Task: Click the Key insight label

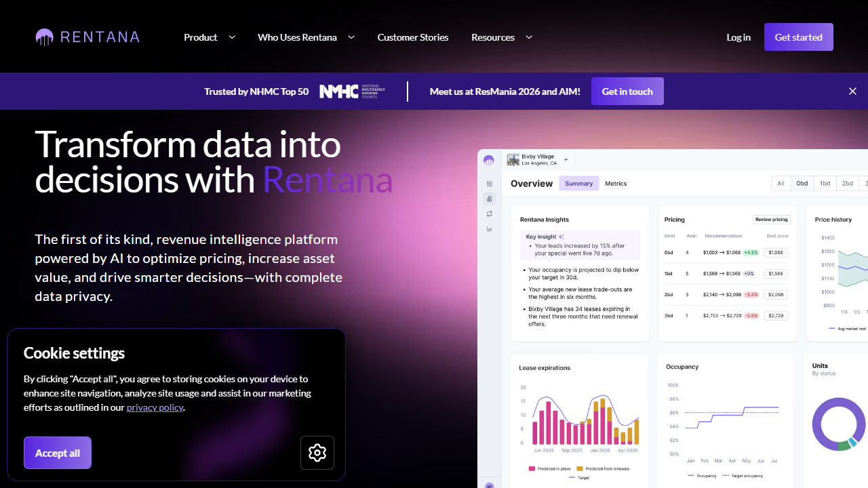Action: [x=541, y=237]
